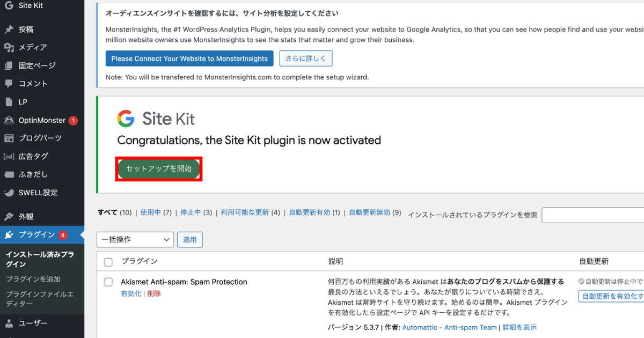Click the OptinMonster notification badge
Screen dimensions: 644x338
(73, 121)
